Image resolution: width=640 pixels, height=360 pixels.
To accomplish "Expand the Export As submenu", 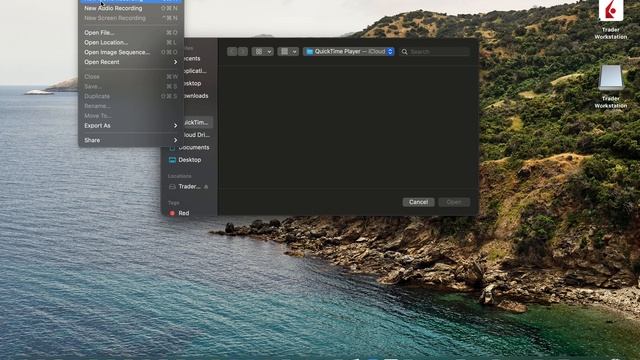I will (x=131, y=126).
